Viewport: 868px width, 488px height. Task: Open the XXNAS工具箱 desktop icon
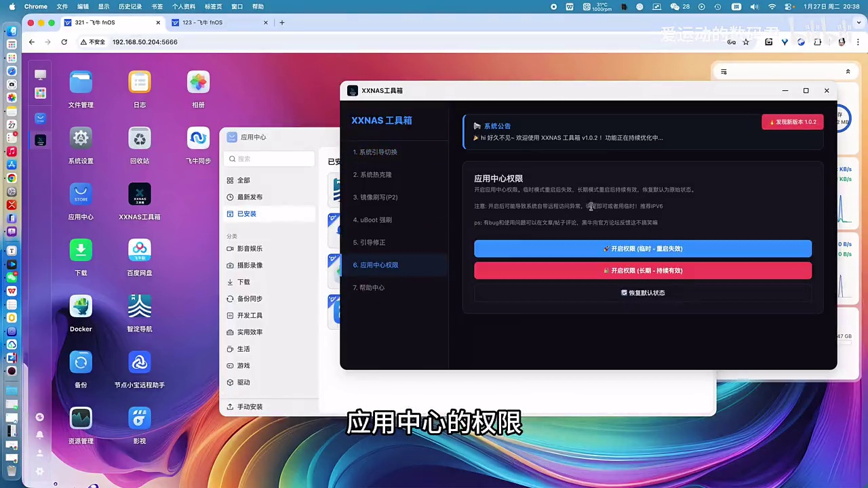coord(140,195)
